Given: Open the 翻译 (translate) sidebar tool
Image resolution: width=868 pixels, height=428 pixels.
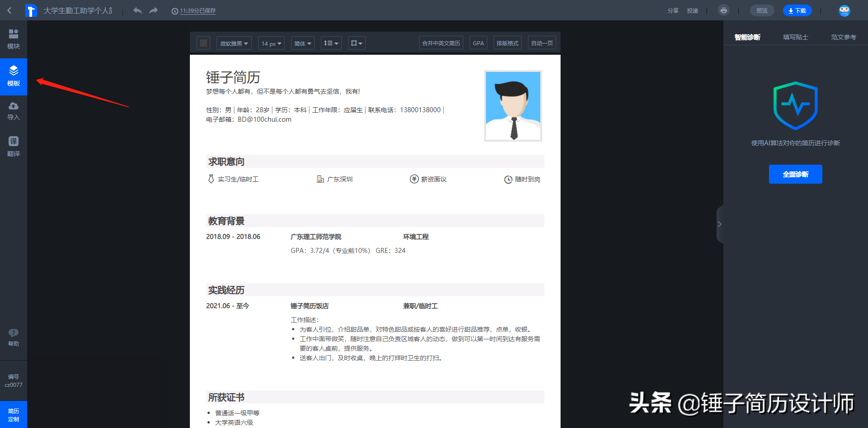Looking at the screenshot, I should point(14,147).
